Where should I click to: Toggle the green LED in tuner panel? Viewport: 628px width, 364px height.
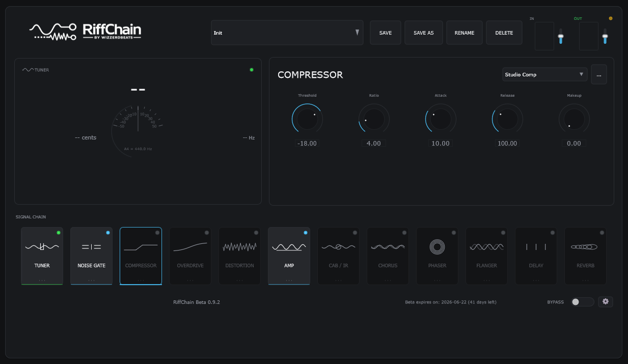[252, 70]
